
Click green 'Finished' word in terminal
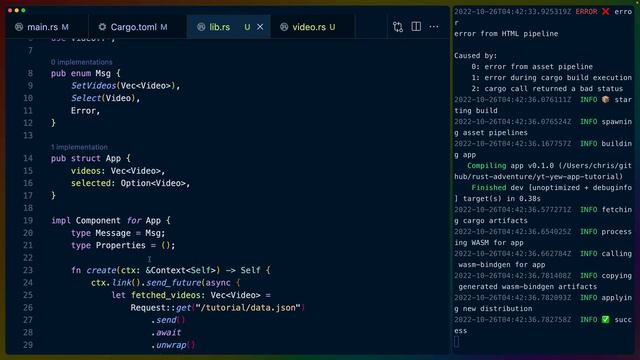[x=489, y=188]
